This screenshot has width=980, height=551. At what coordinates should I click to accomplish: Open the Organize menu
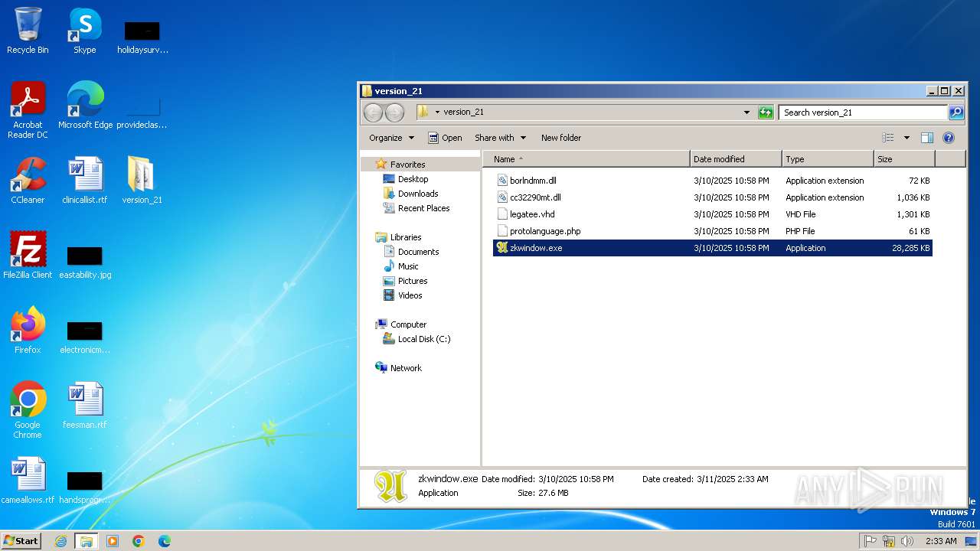click(391, 138)
